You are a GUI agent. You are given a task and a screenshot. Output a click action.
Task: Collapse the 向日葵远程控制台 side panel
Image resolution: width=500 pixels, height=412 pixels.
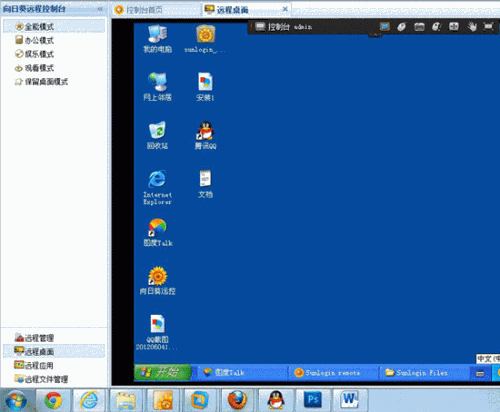coord(100,9)
